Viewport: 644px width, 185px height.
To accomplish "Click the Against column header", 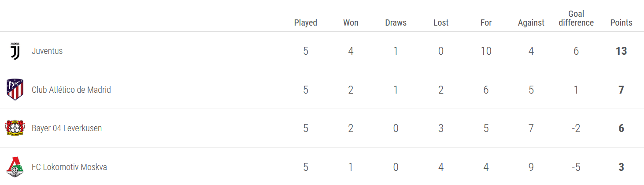I will pyautogui.click(x=531, y=23).
